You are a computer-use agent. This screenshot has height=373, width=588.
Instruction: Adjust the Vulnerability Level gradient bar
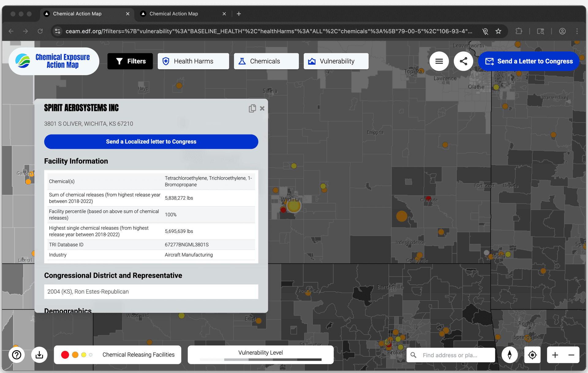click(x=260, y=360)
